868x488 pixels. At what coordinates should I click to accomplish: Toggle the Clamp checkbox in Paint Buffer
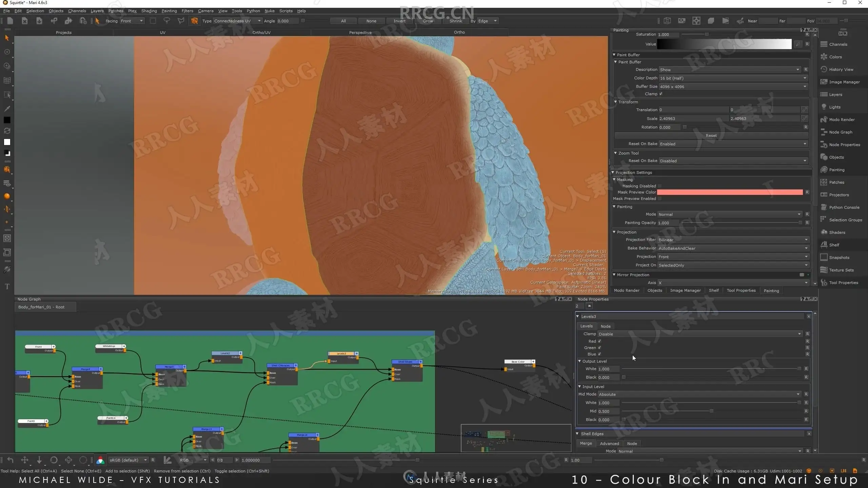pos(661,94)
